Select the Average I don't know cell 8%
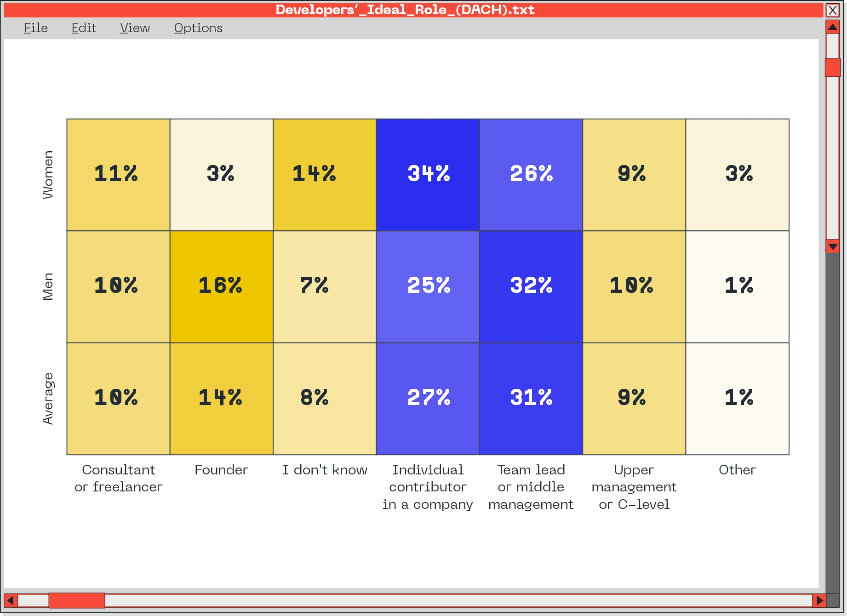This screenshot has width=847, height=616. 325,399
